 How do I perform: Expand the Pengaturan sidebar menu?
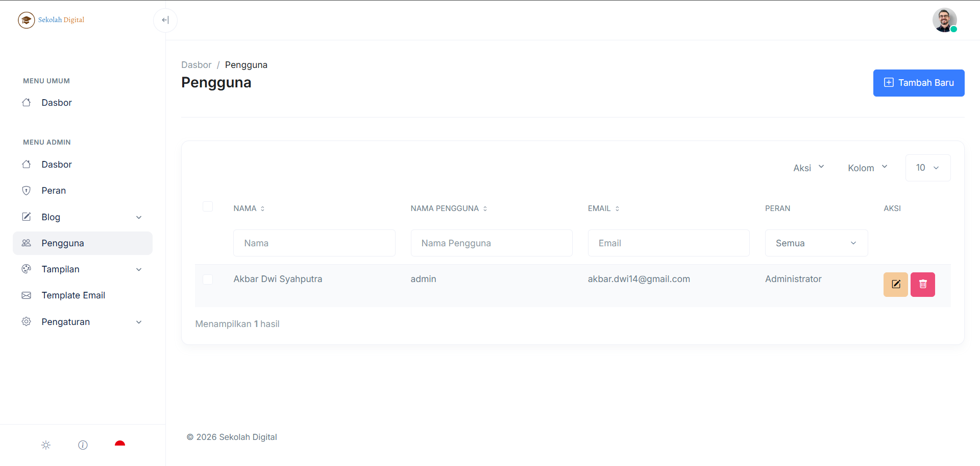tap(83, 322)
